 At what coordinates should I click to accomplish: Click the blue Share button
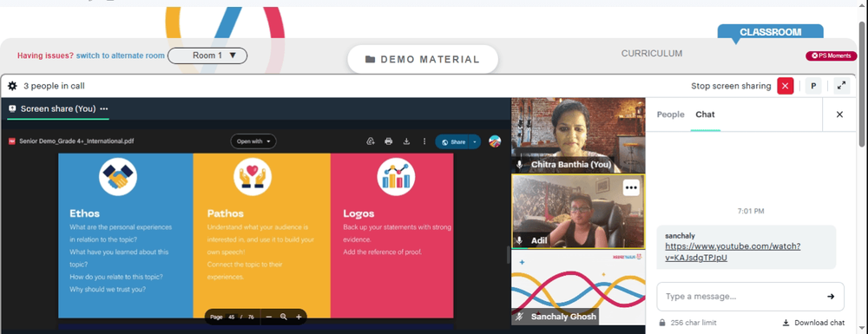coord(453,142)
